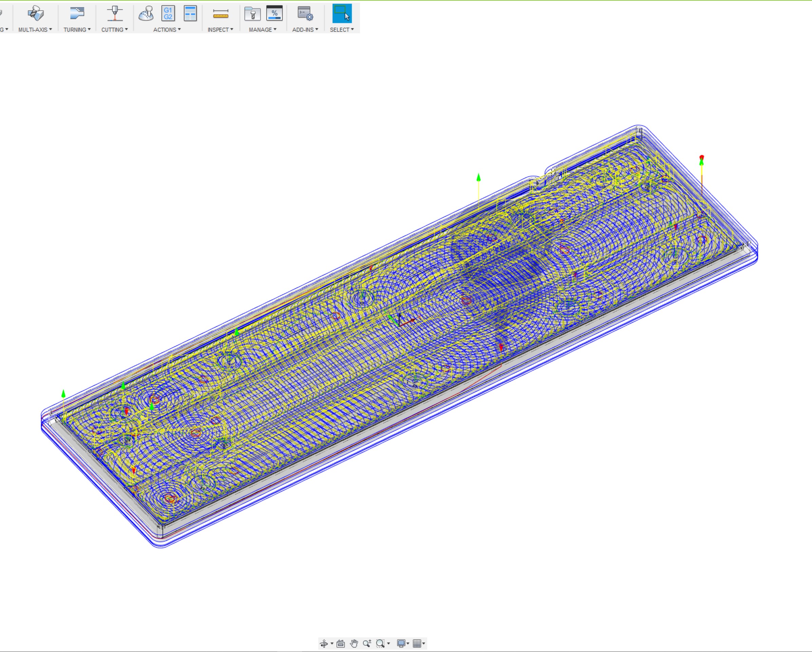Click the Setup Sheet icon
This screenshot has width=812, height=652.
190,14
